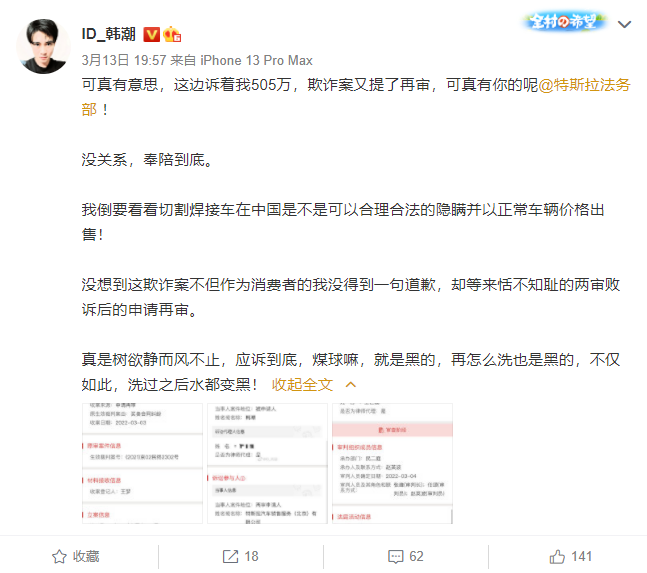Click the 收藏 favorite button label
Viewport: 647px width, 573px height.
(x=86, y=556)
